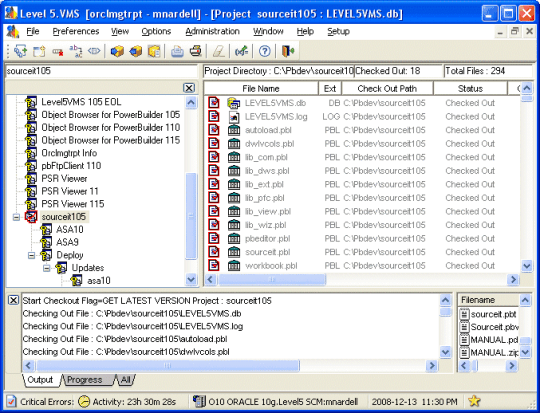Click the printer toolbar icon
This screenshot has height=413, width=540.
coord(196,51)
